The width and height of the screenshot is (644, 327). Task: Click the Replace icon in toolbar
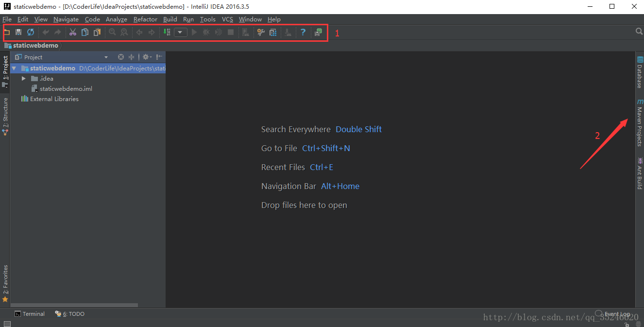124,32
